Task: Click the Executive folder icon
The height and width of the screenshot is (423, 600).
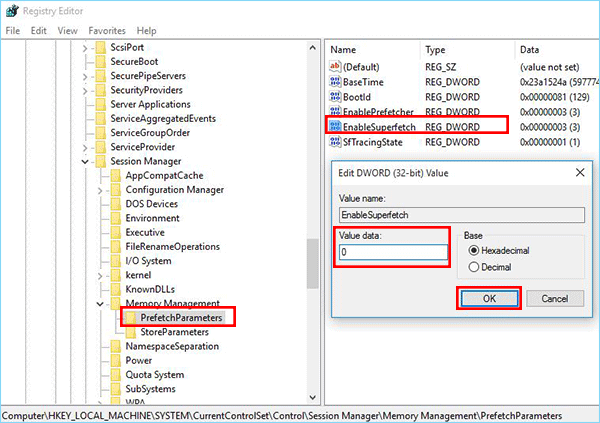Action: [x=116, y=232]
